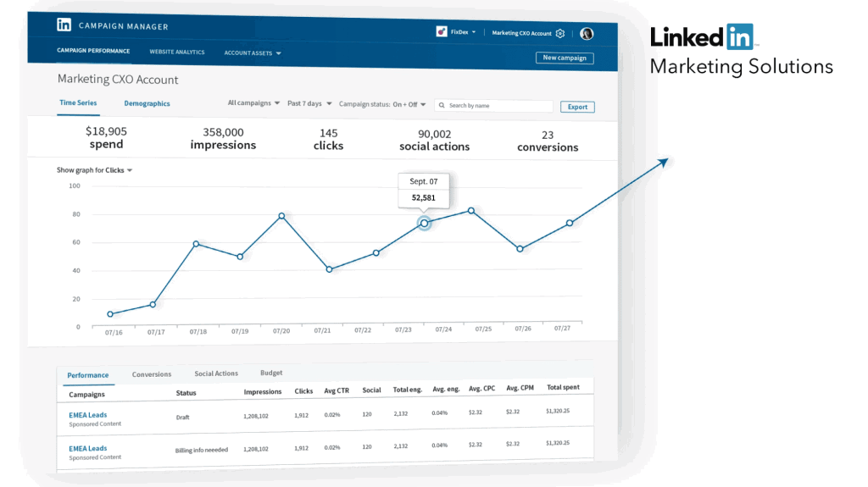Click the Avg. CPC column header

(x=481, y=389)
